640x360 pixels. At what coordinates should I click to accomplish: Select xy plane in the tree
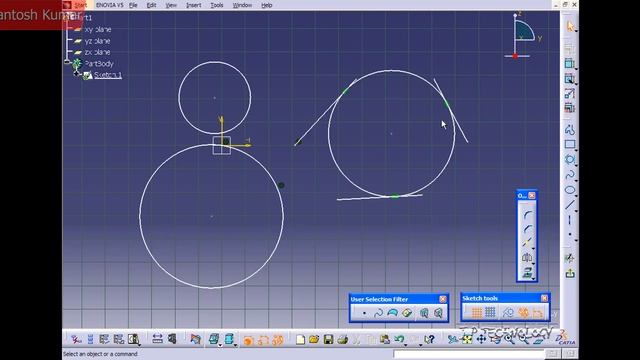click(x=98, y=29)
